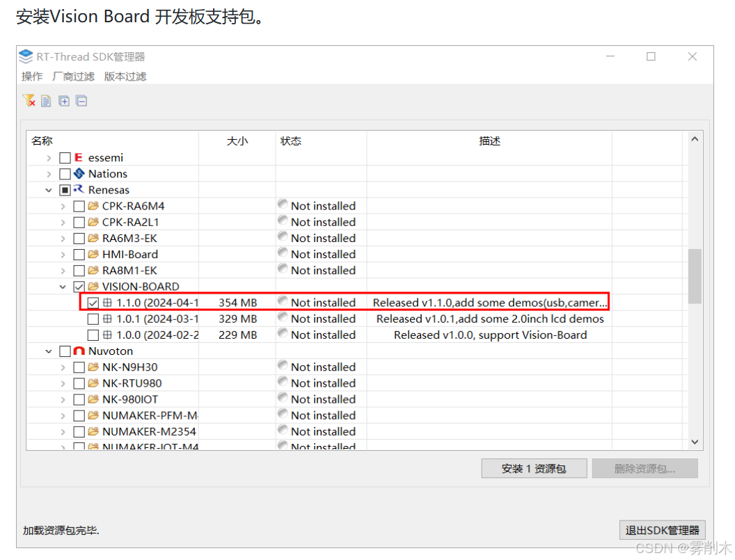Viewport: 735px width, 560px height.
Task: Click the clear filter funnel icon
Action: tap(29, 100)
